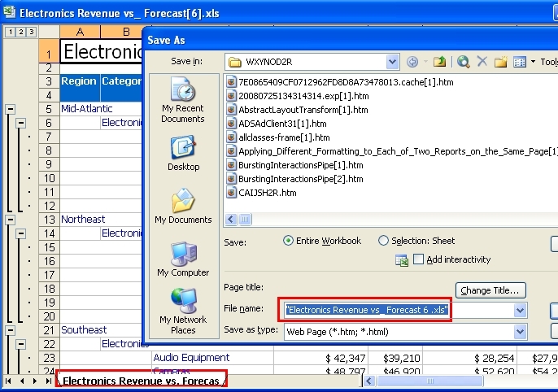Collapse Southeast outline group at row 21
The width and height of the screenshot is (558, 392).
tap(11, 330)
